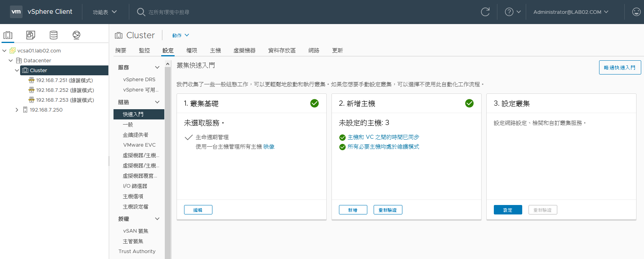Switch to the 虛擬機器 tab
Image resolution: width=644 pixels, height=259 pixels.
244,50
